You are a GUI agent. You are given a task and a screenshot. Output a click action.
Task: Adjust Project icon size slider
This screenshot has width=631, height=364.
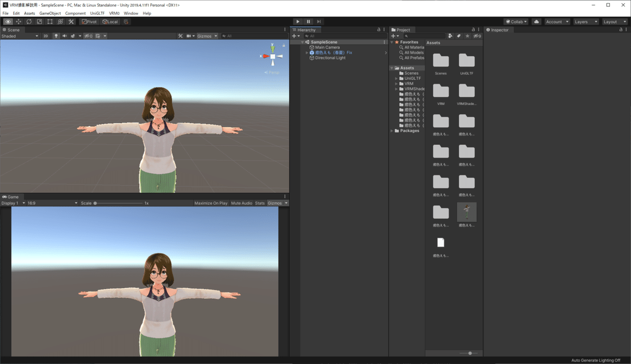click(x=470, y=353)
